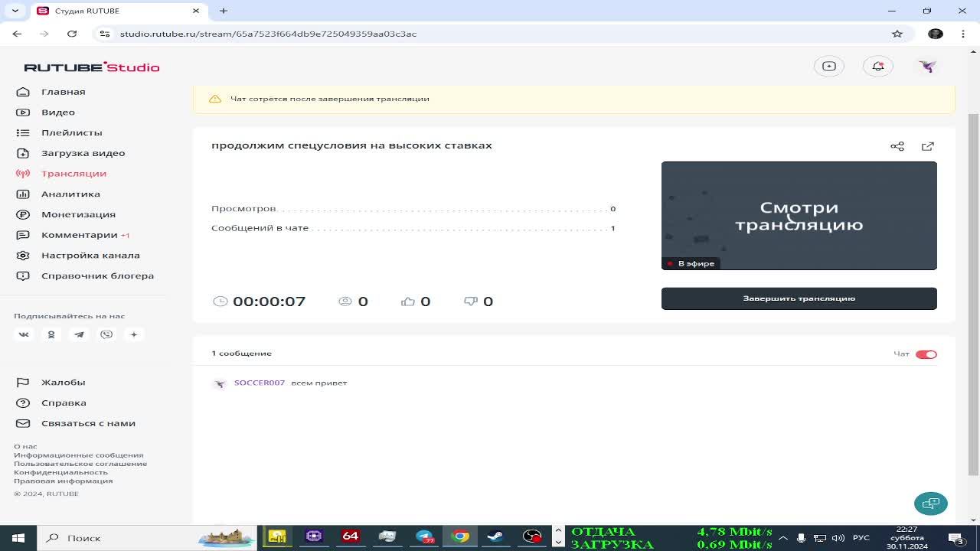Click site info icon in address bar

coord(105,34)
